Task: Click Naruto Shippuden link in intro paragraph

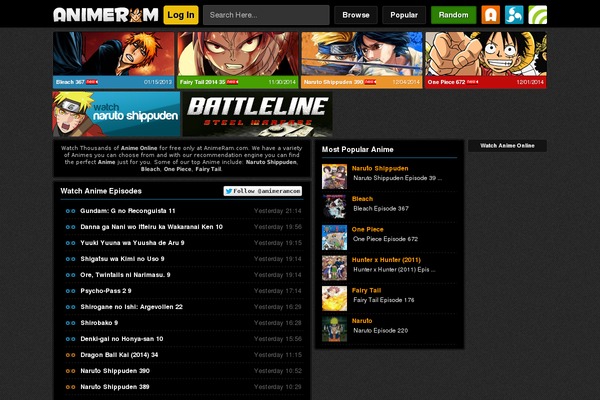Action: 271,162
